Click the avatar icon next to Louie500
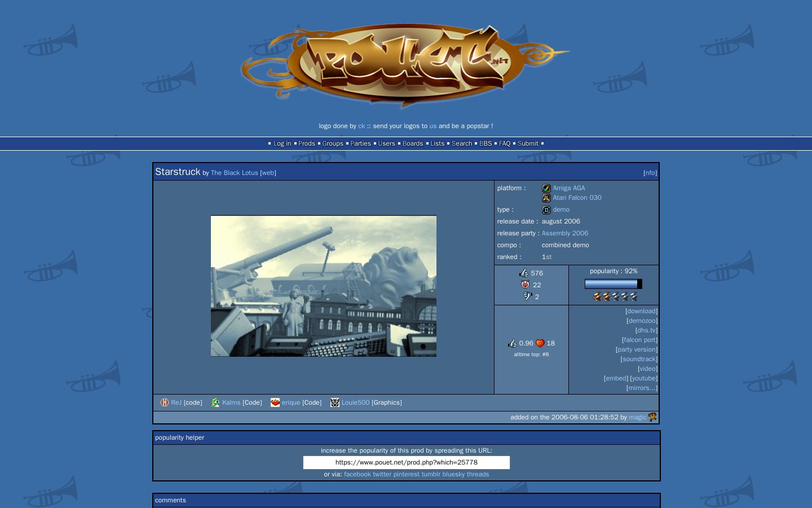812x508 pixels. (335, 402)
